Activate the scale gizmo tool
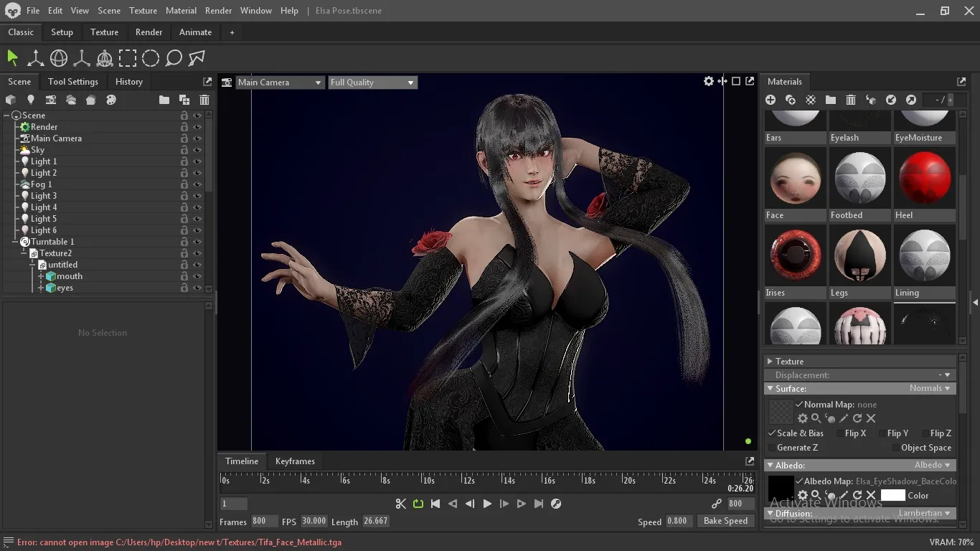The height and width of the screenshot is (551, 980). pyautogui.click(x=82, y=58)
